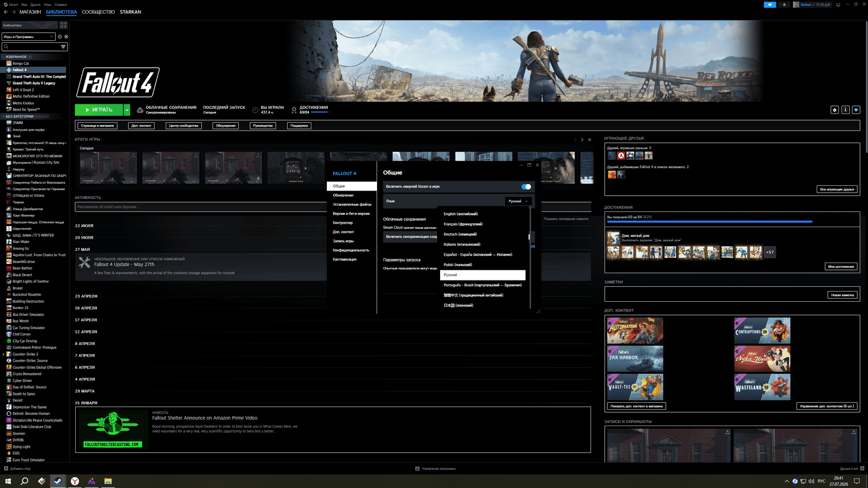Image resolution: width=868 pixels, height=488 pixels.
Task: Switch library to grid view icon
Action: [x=64, y=25]
